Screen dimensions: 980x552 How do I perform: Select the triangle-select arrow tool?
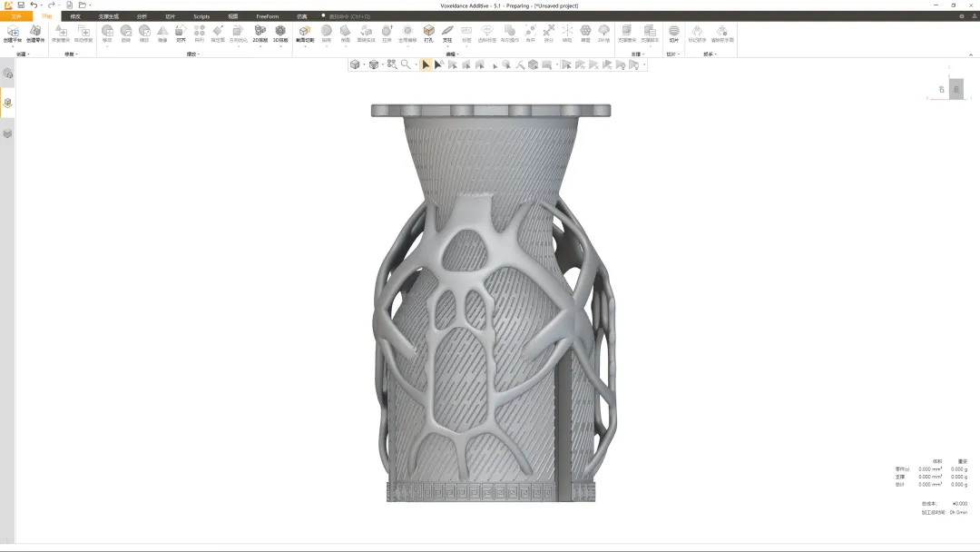(439, 64)
